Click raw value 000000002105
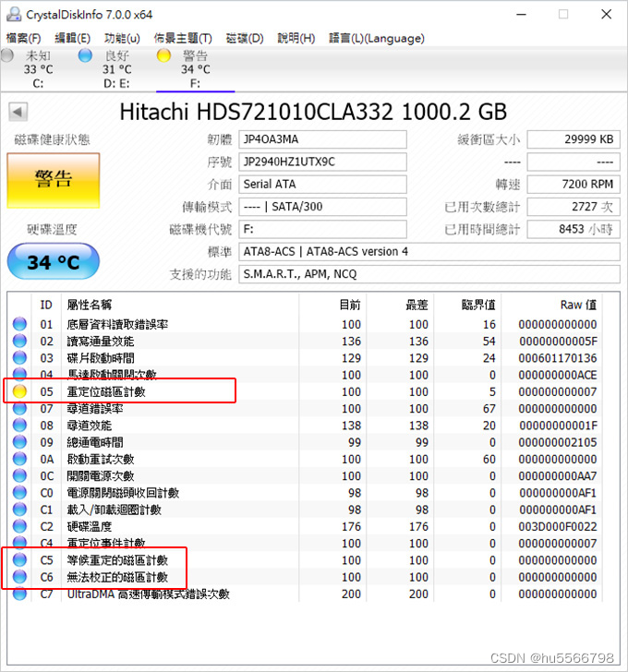628x672 pixels. [x=557, y=442]
